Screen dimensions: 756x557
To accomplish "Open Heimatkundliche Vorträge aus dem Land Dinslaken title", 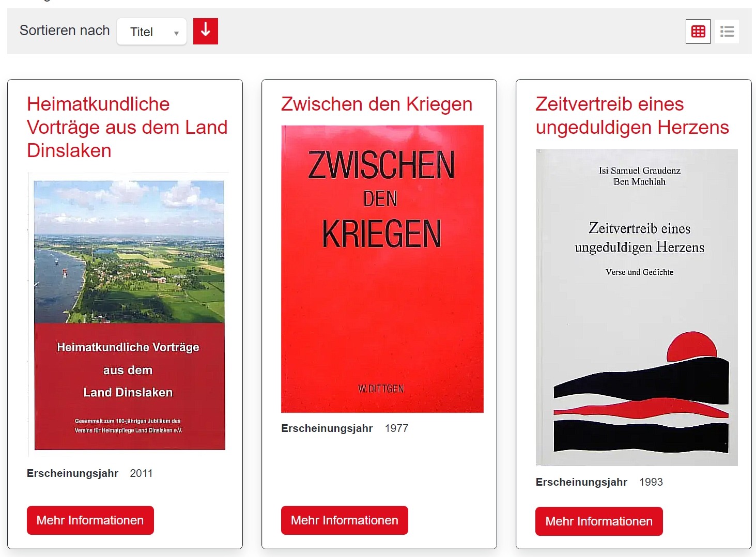I will (x=127, y=127).
